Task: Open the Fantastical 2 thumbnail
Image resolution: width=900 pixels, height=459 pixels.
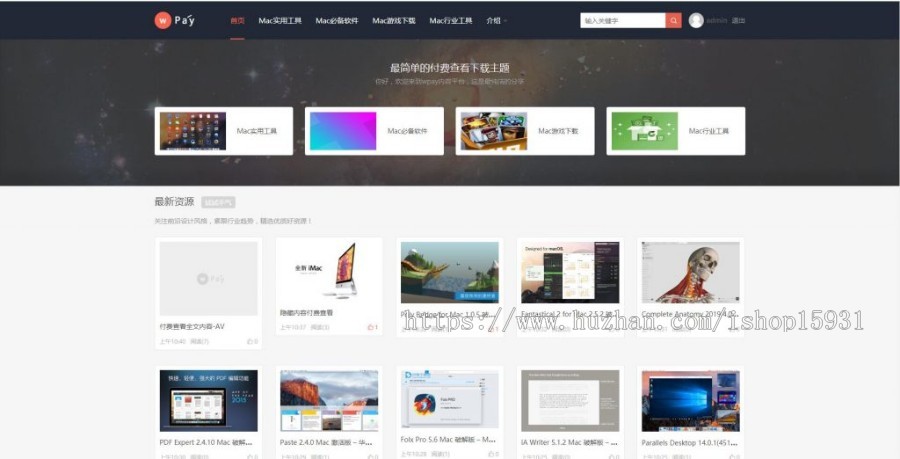Action: coord(570,272)
